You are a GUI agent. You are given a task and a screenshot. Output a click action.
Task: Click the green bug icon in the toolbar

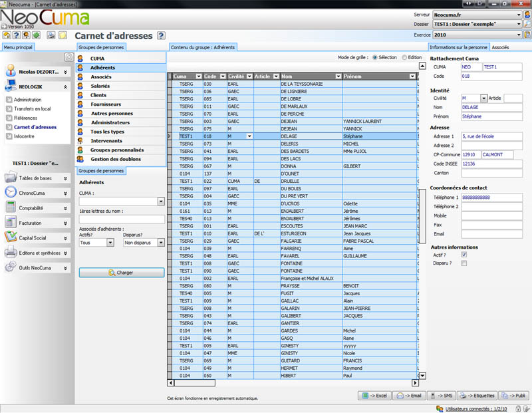click(36, 35)
